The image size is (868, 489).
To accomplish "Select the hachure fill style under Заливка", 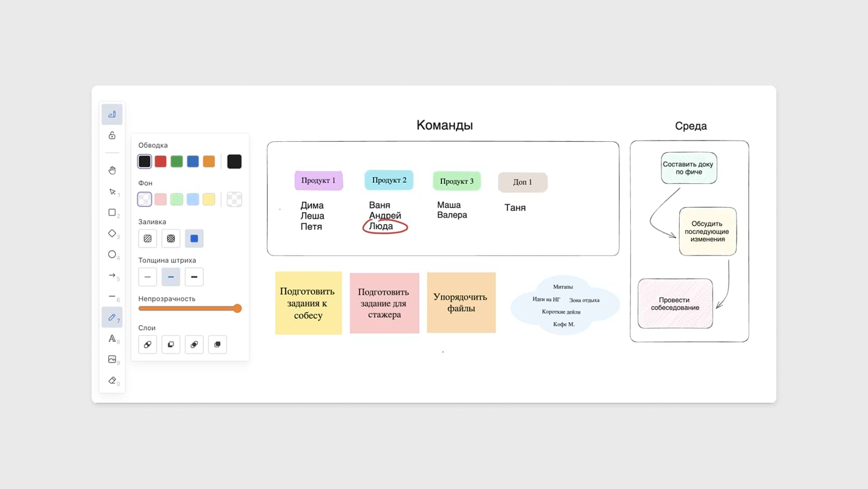I will [x=147, y=238].
